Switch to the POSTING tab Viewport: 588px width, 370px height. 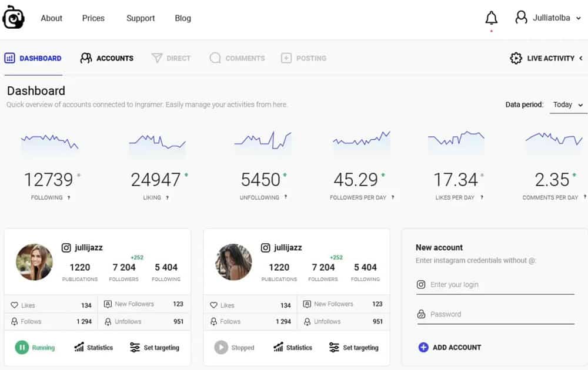click(x=304, y=58)
